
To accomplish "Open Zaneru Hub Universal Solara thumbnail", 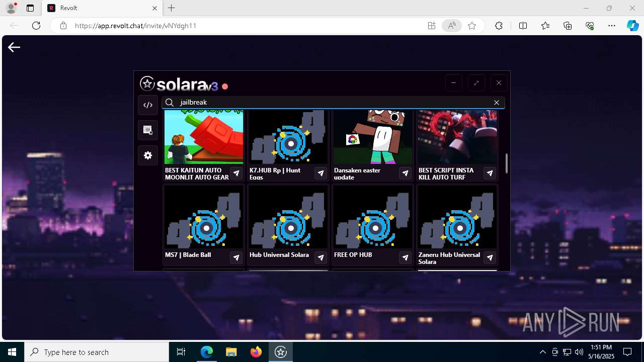I will point(457,217).
